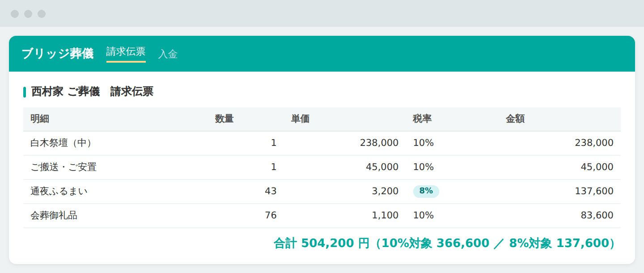
Task: Click the 明細 column header
Action: tap(40, 119)
